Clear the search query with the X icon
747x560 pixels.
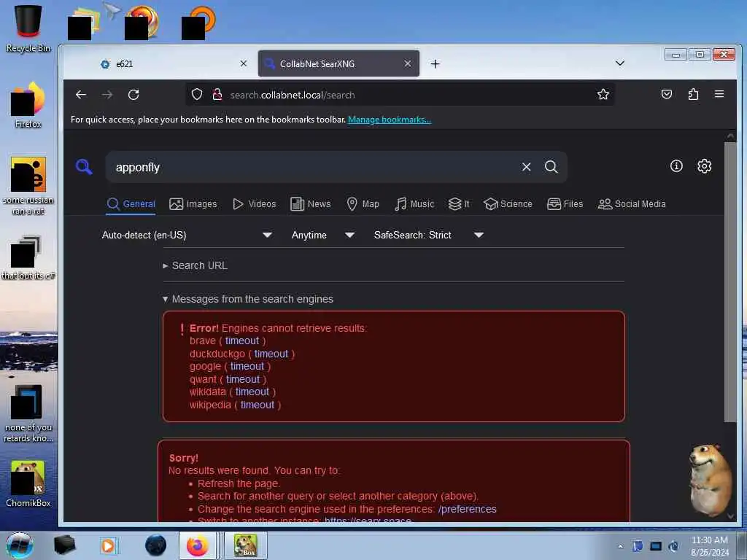[x=527, y=167]
